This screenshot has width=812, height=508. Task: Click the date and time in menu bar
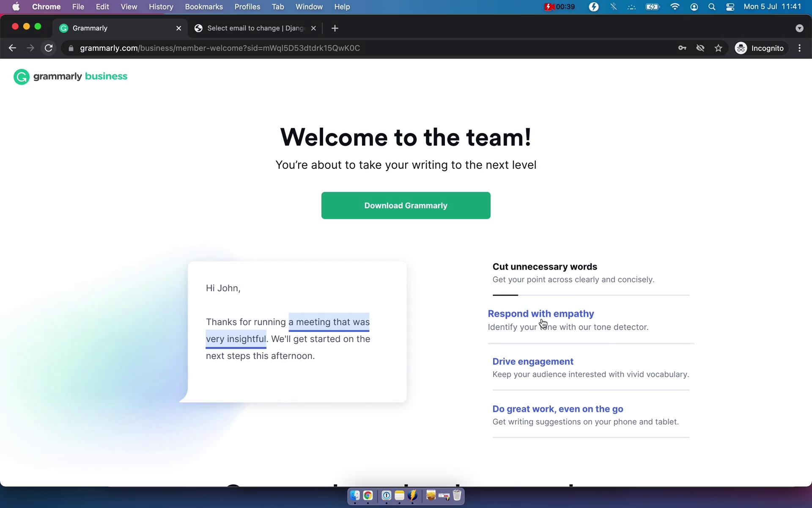[772, 7]
